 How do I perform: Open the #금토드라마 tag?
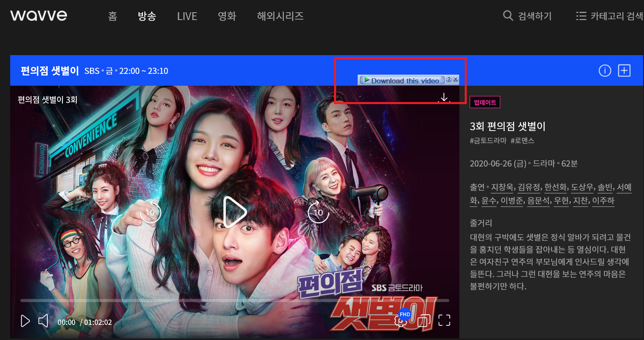click(x=488, y=141)
